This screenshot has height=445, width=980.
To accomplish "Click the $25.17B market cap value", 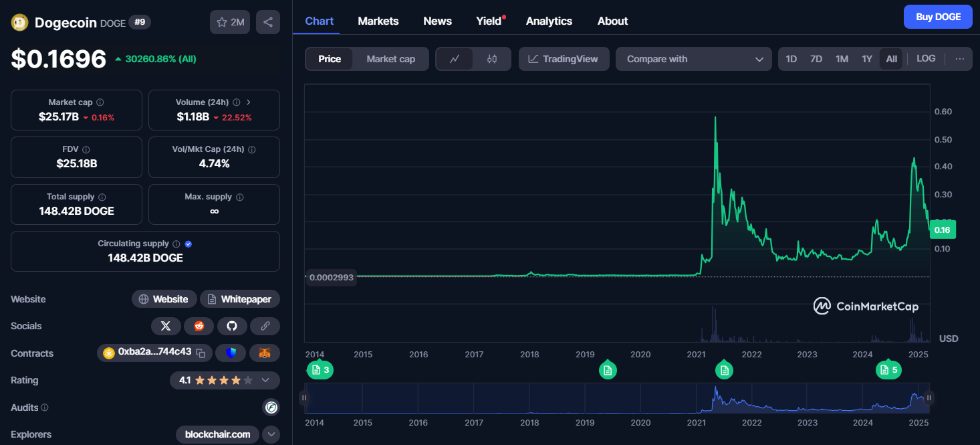I will coord(59,117).
